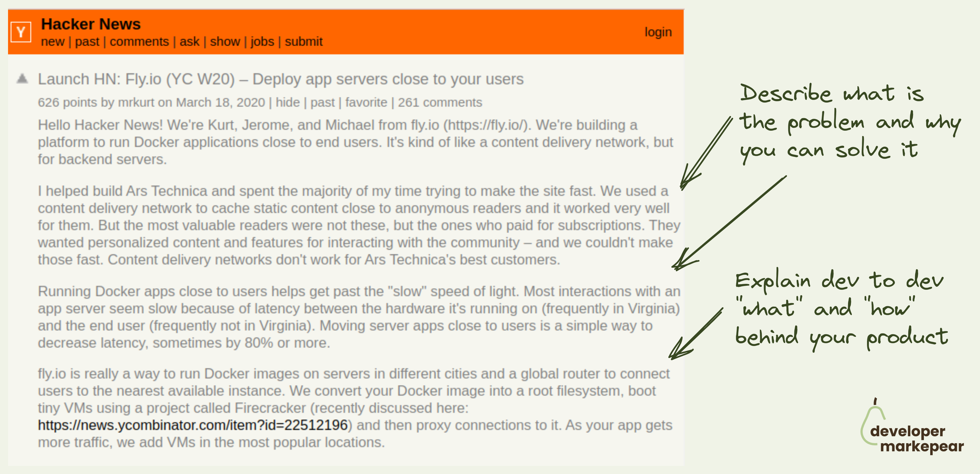Click the paragraph starting 'Running Docker apps close'
This screenshot has width=980, height=474.
(359, 317)
